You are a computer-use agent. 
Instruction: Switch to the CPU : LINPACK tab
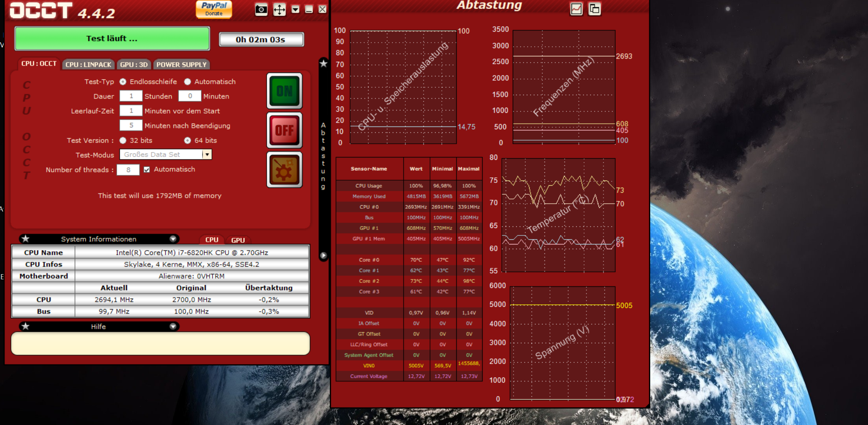pyautogui.click(x=88, y=65)
